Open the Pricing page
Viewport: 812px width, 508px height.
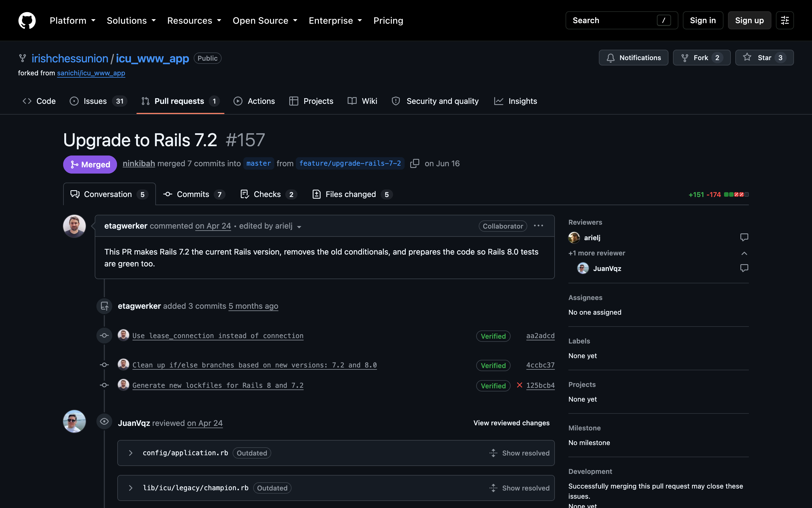[x=388, y=21]
